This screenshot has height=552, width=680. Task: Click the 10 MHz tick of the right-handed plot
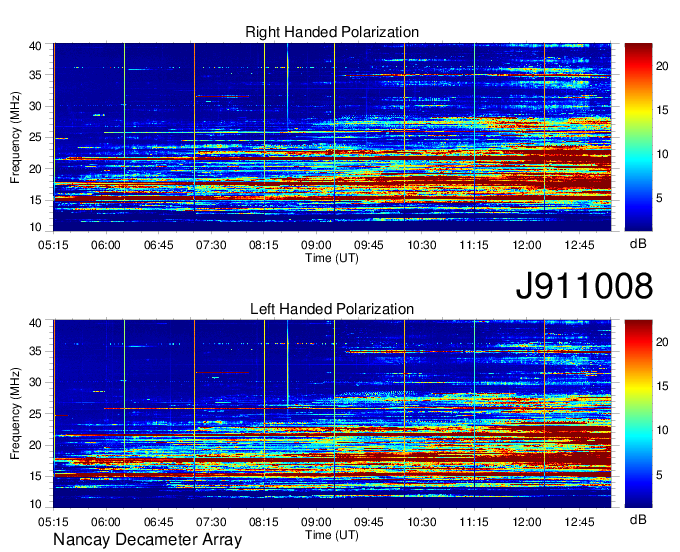(35, 227)
